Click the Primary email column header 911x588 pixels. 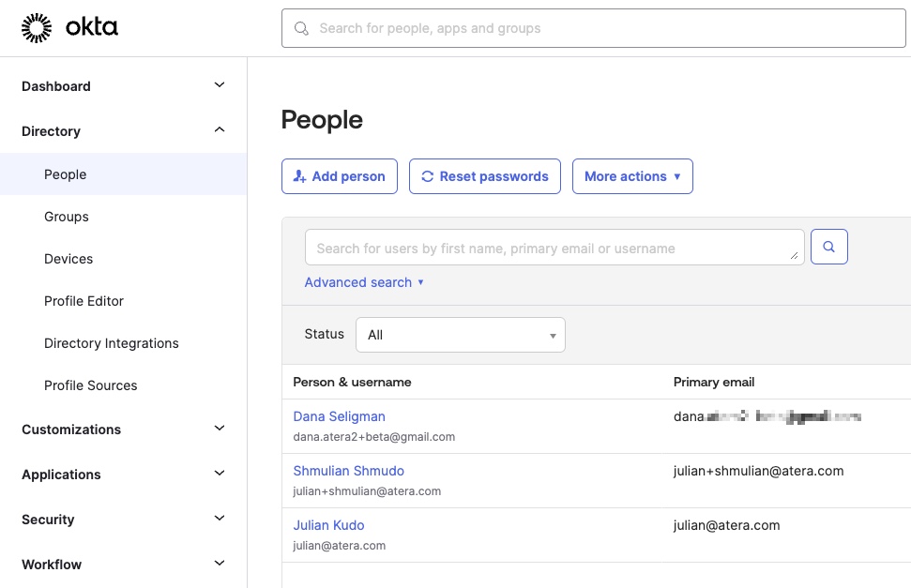pos(713,382)
